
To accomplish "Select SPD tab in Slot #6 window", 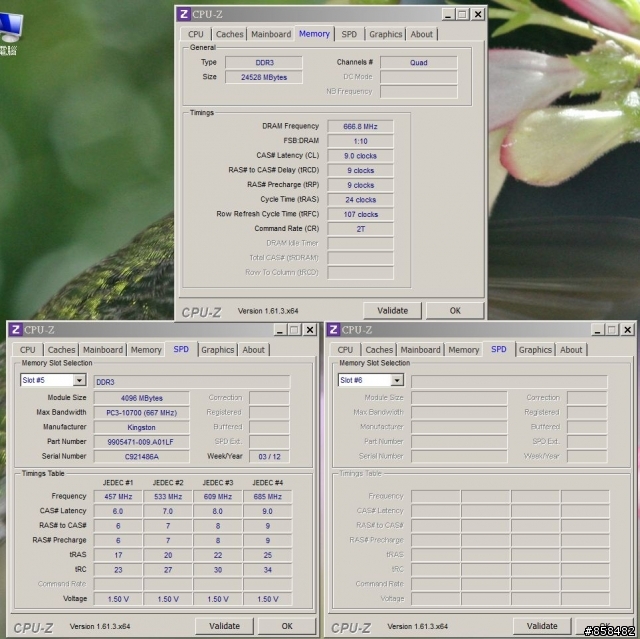I will pyautogui.click(x=499, y=349).
